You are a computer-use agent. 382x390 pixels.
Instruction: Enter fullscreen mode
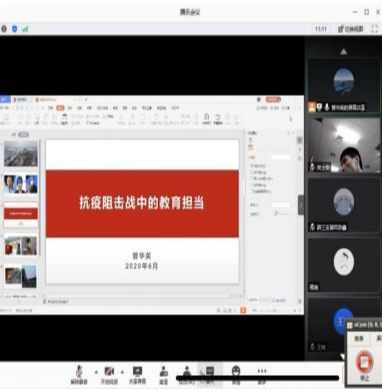point(375,29)
